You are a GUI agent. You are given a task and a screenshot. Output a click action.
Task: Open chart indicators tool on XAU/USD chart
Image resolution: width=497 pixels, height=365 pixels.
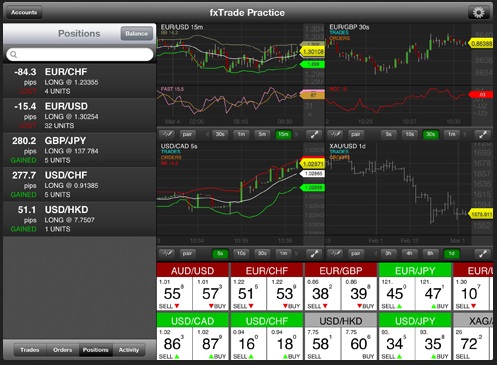click(x=335, y=253)
